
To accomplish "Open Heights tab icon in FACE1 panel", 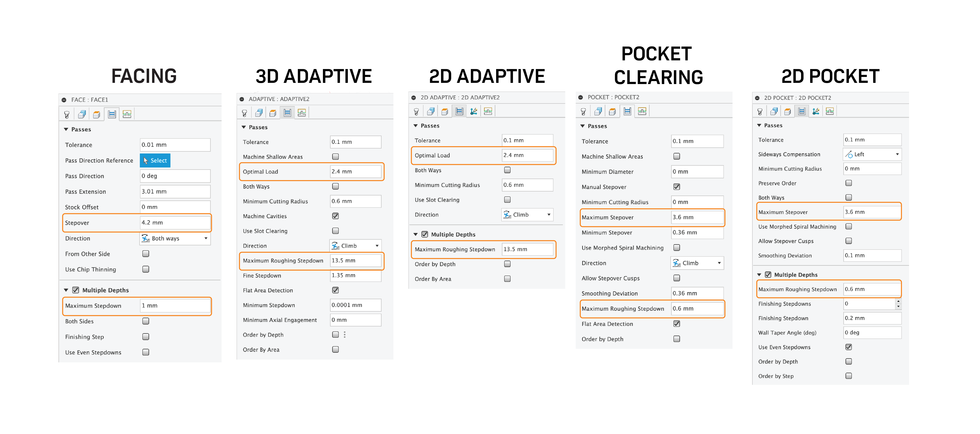I will (x=97, y=114).
